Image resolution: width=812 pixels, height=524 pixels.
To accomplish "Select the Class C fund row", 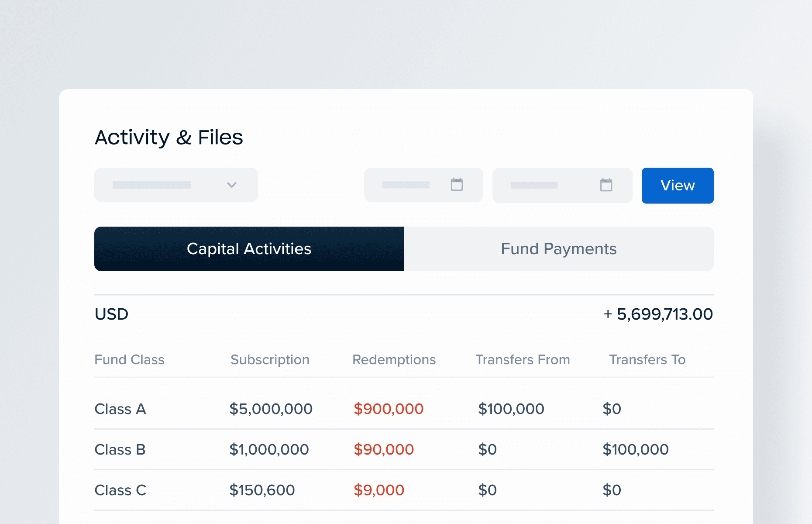I will click(x=120, y=490).
